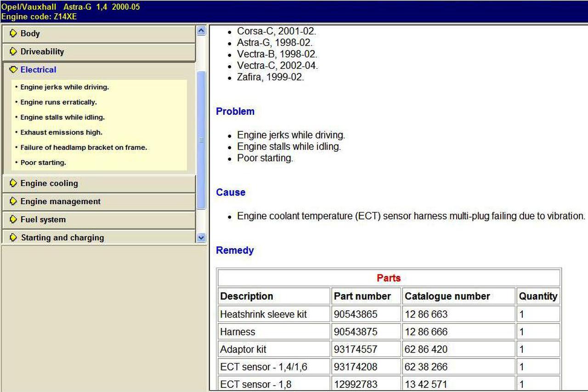Select 'Engine jerks while driving' topic
The width and height of the screenshot is (588, 392).
(64, 87)
